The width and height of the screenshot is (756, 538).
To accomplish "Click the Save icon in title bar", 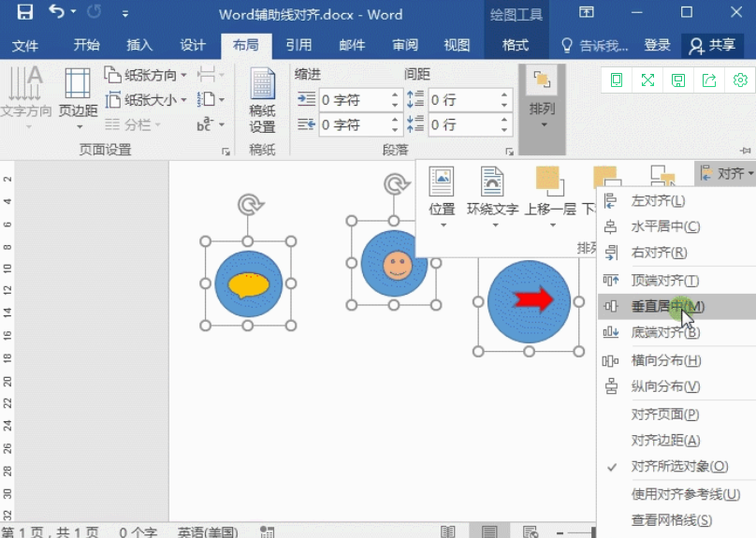I will pyautogui.click(x=25, y=13).
